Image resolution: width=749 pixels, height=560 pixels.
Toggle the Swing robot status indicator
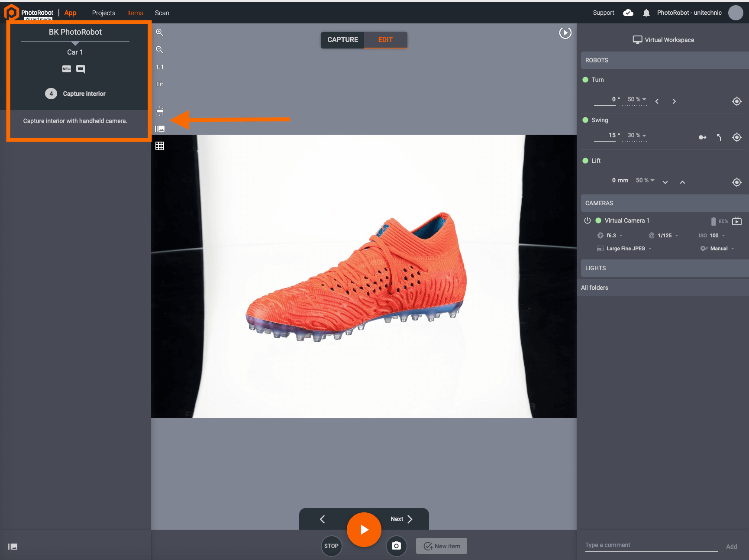pyautogui.click(x=585, y=120)
